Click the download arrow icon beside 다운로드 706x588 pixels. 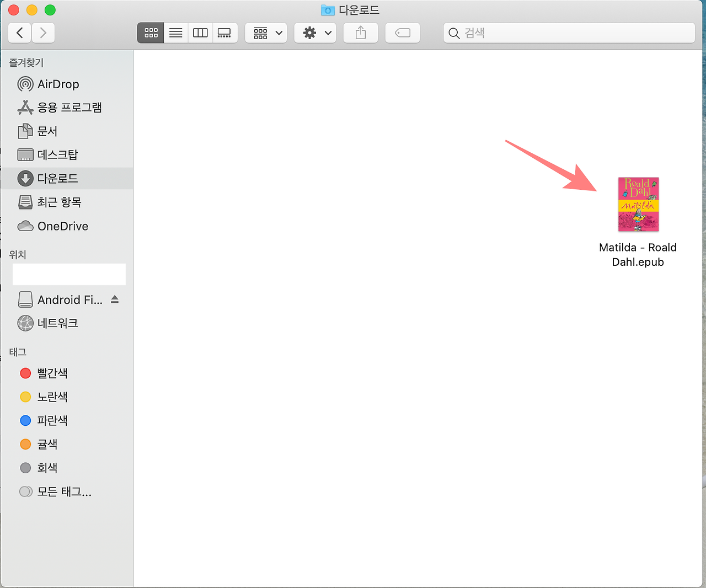point(25,179)
